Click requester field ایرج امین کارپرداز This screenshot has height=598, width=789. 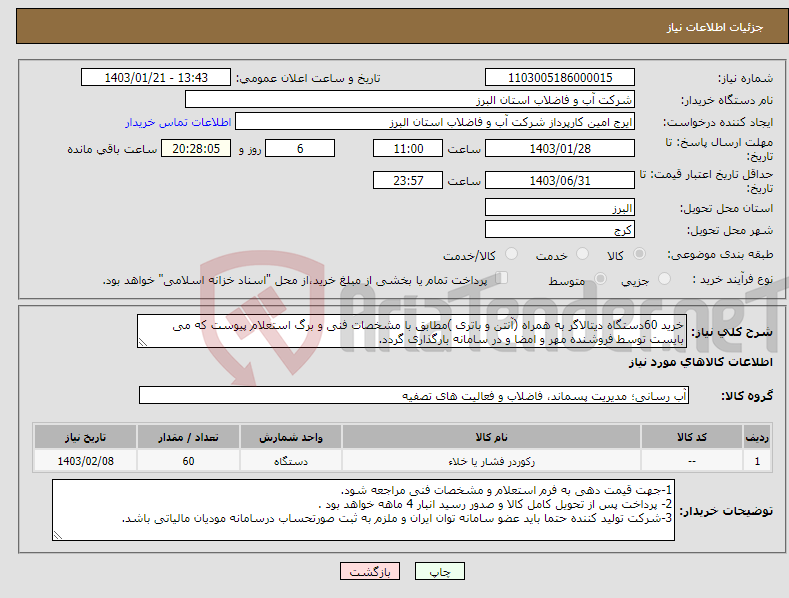(x=435, y=122)
